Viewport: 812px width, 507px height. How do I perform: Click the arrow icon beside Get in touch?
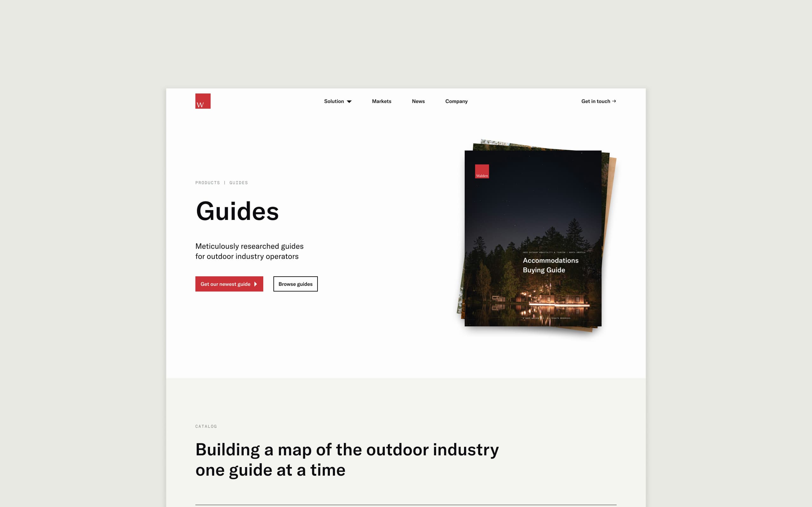(614, 101)
